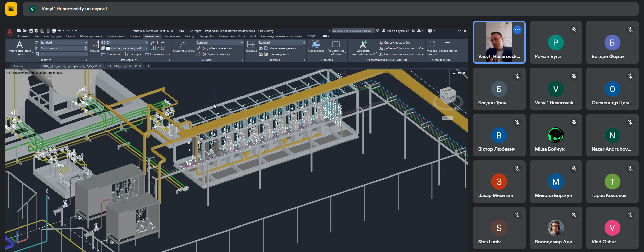Click the search magnifier icon in title bar
The height and width of the screenshot is (252, 644).
click(378, 31)
